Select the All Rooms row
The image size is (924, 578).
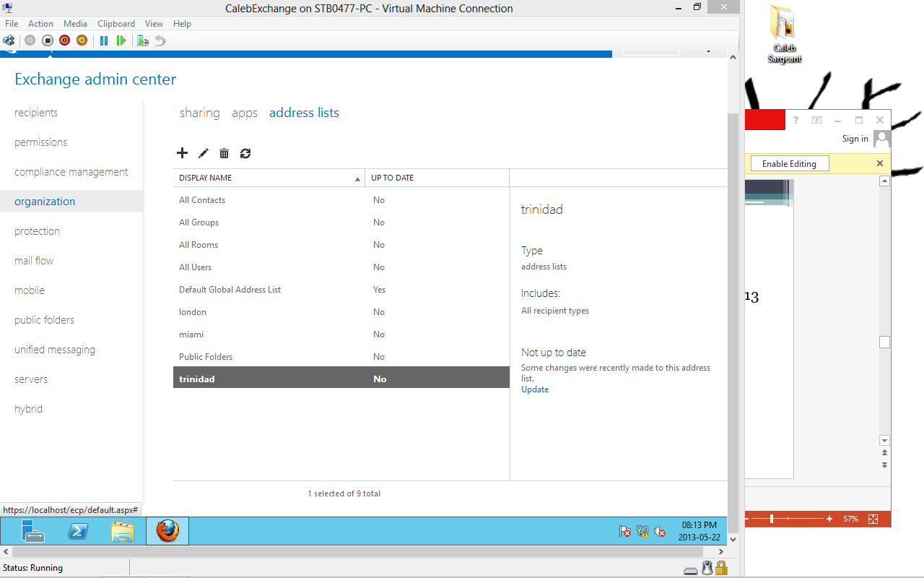tap(341, 245)
